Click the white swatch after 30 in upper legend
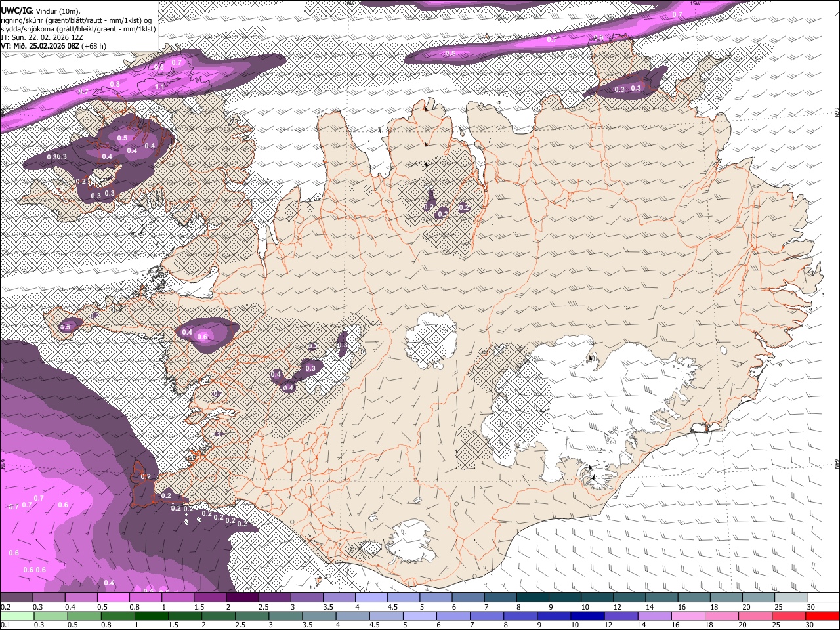840x630 pixels. (823, 598)
